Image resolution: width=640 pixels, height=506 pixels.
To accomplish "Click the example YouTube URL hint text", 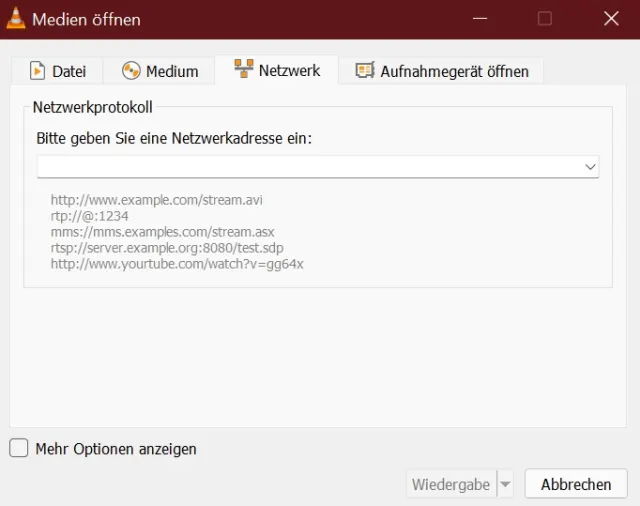I will coord(177,264).
